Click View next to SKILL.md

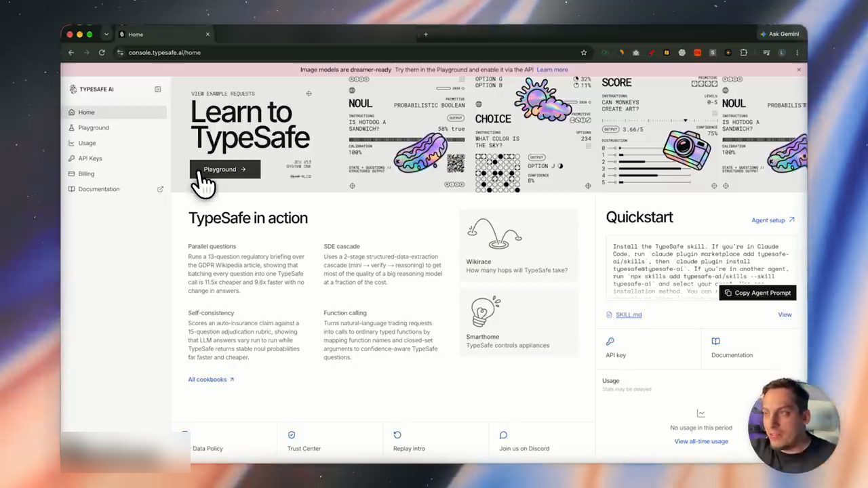[x=785, y=314]
